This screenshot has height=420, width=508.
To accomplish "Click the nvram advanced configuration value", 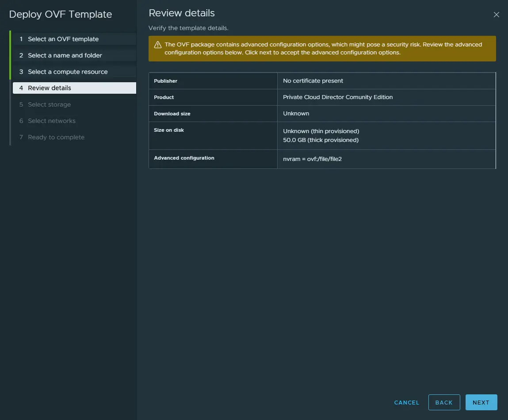I will point(312,159).
